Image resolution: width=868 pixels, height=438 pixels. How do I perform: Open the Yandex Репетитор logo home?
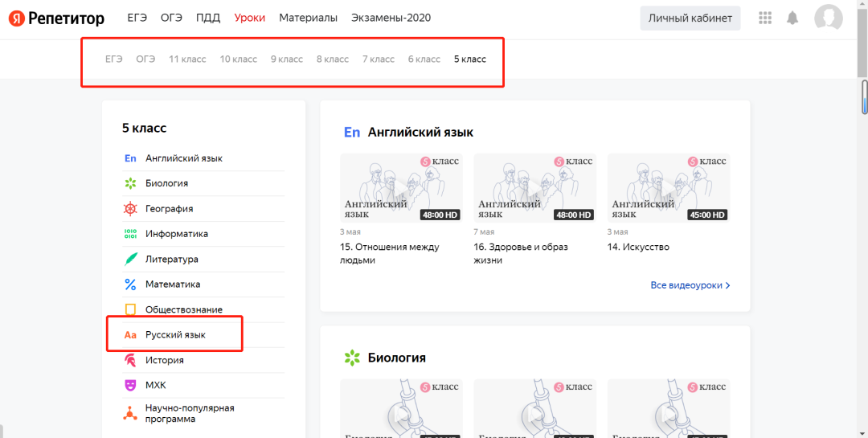(56, 18)
